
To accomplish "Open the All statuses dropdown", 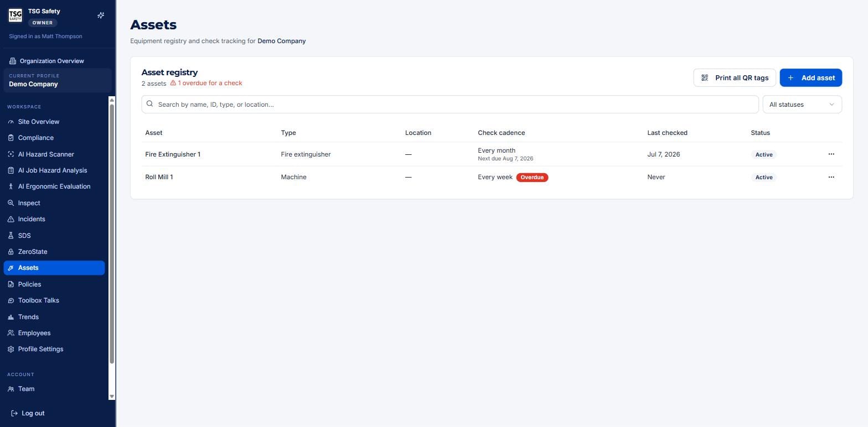I will [x=802, y=105].
